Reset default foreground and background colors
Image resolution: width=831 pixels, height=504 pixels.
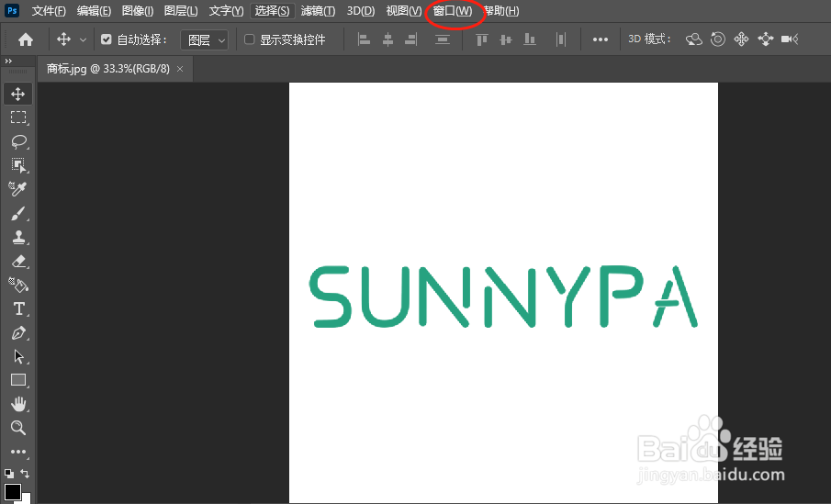pyautogui.click(x=9, y=474)
